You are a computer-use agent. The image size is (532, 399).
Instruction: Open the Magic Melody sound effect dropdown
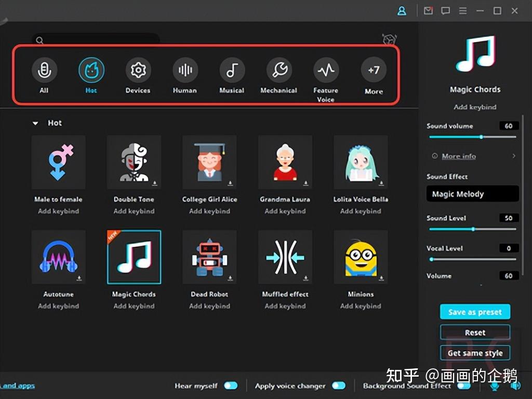[472, 194]
